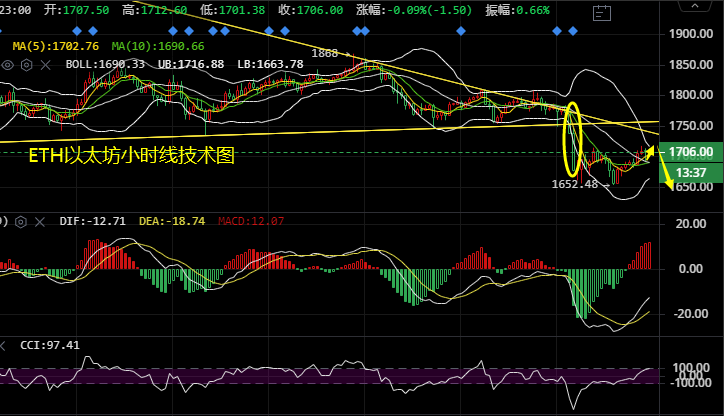Click the DIF:-12.71 value
This screenshot has width=724, height=416.
92,221
